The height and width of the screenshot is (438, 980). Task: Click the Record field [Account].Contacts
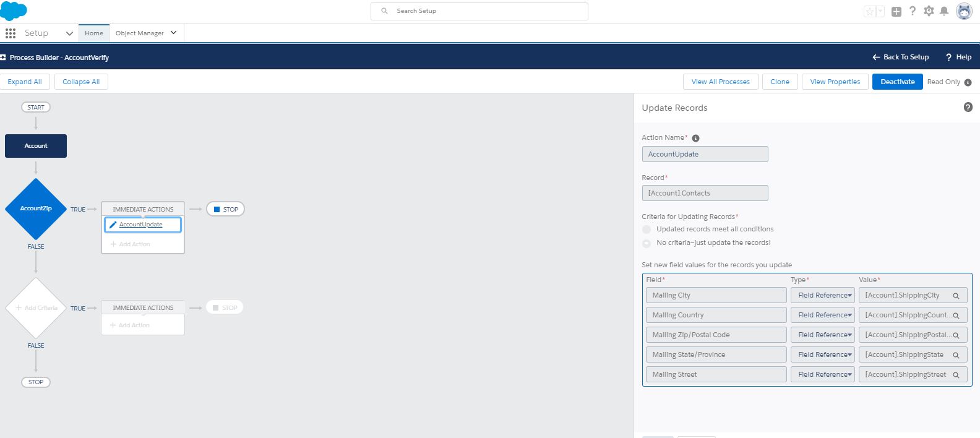[705, 193]
